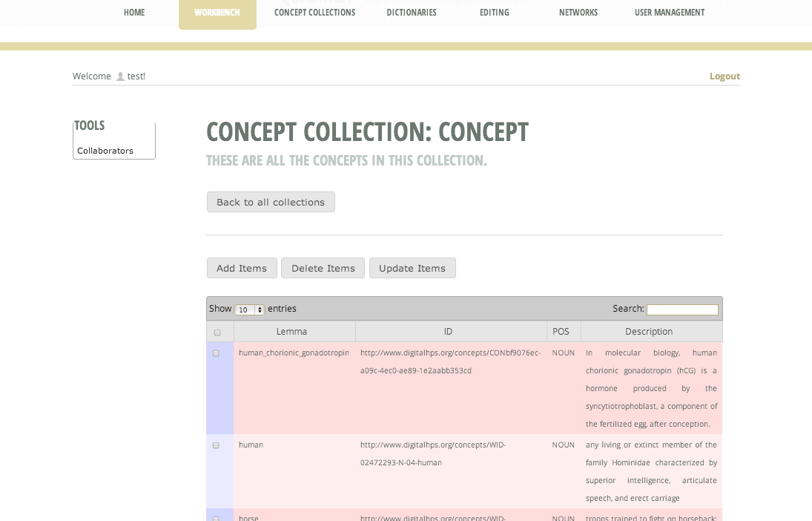Image resolution: width=812 pixels, height=521 pixels.
Task: Open the Show entries count dropdown
Action: tap(249, 309)
